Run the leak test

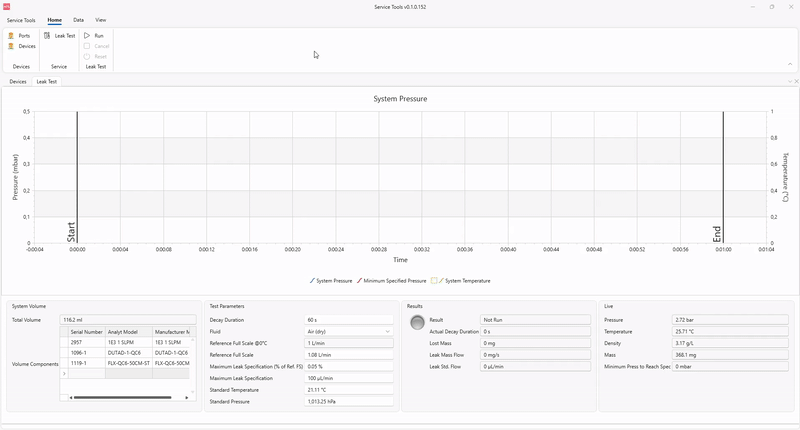tap(87, 36)
